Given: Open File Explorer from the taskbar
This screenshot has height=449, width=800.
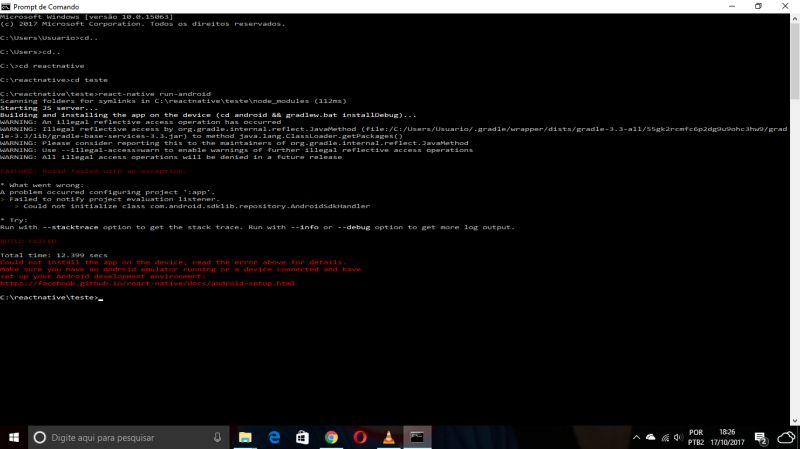Looking at the screenshot, I should [245, 437].
